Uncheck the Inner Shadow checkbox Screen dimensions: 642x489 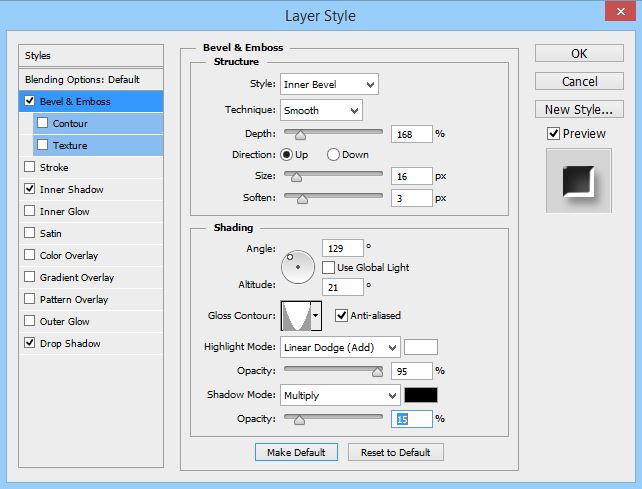[x=29, y=189]
